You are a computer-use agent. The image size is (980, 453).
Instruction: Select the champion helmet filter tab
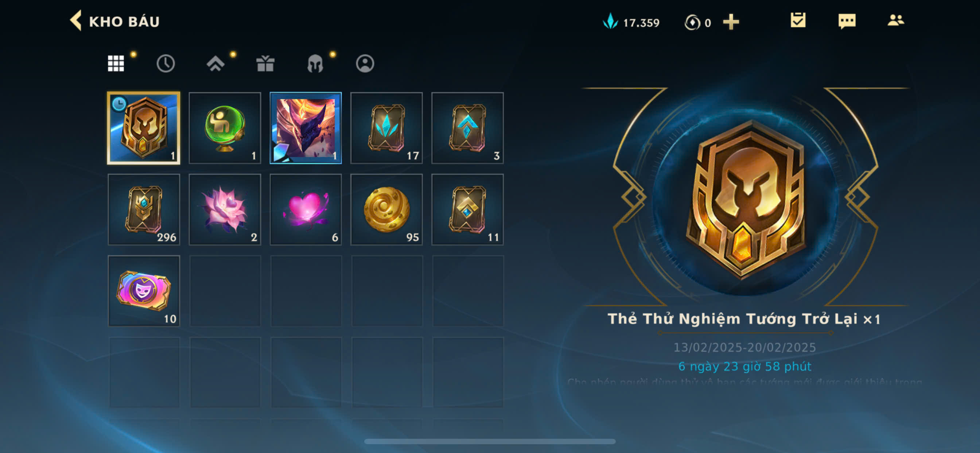click(315, 63)
